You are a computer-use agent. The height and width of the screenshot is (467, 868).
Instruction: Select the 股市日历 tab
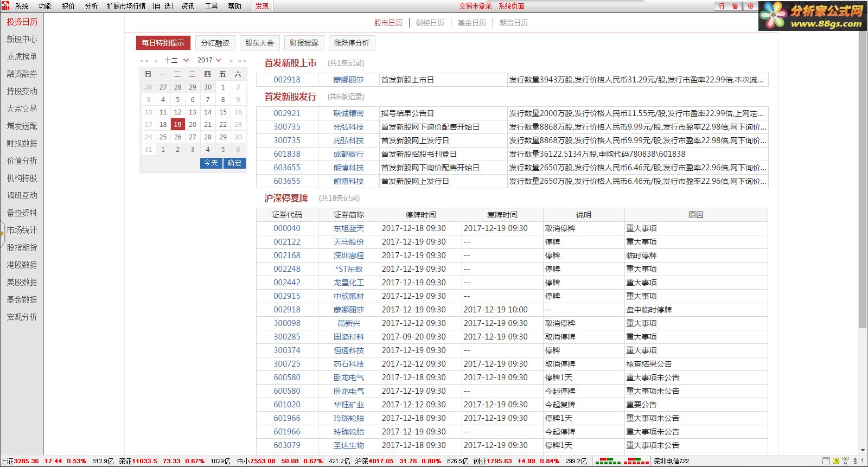tap(388, 23)
